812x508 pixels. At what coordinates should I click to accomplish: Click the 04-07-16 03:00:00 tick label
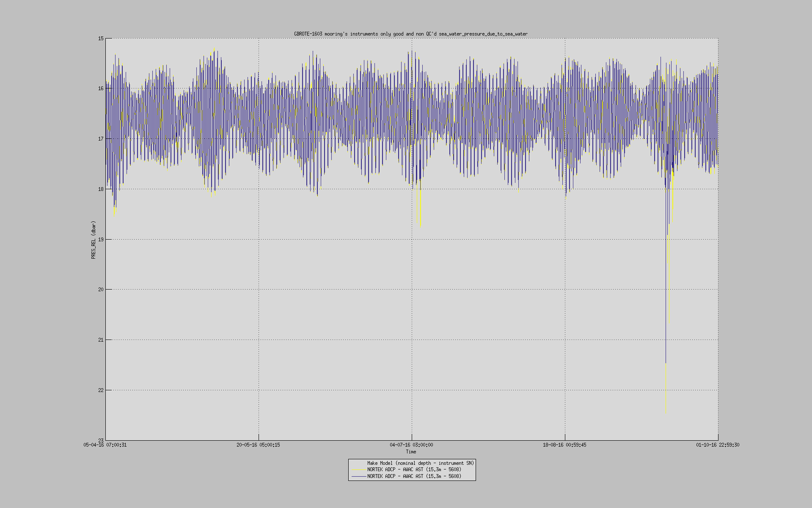coord(412,445)
